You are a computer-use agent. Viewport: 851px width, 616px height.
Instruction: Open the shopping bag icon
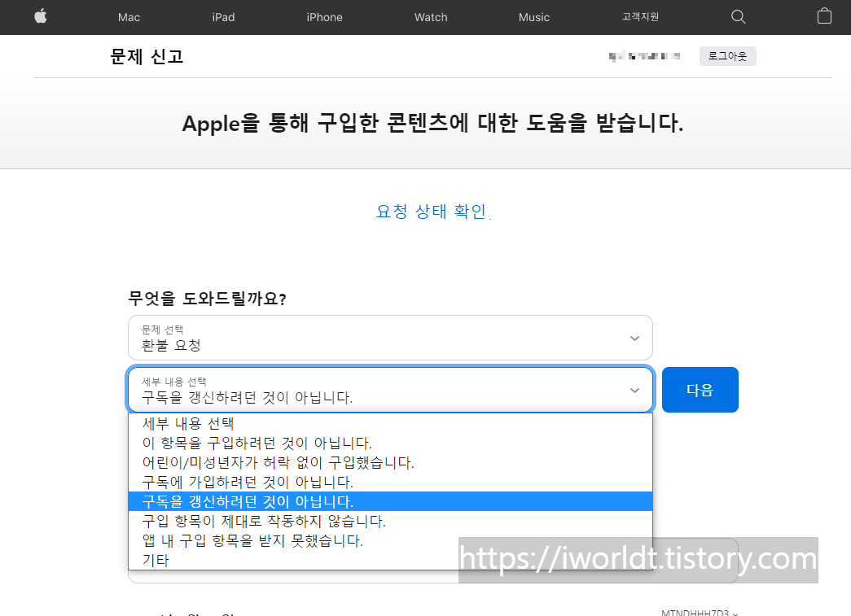(824, 16)
